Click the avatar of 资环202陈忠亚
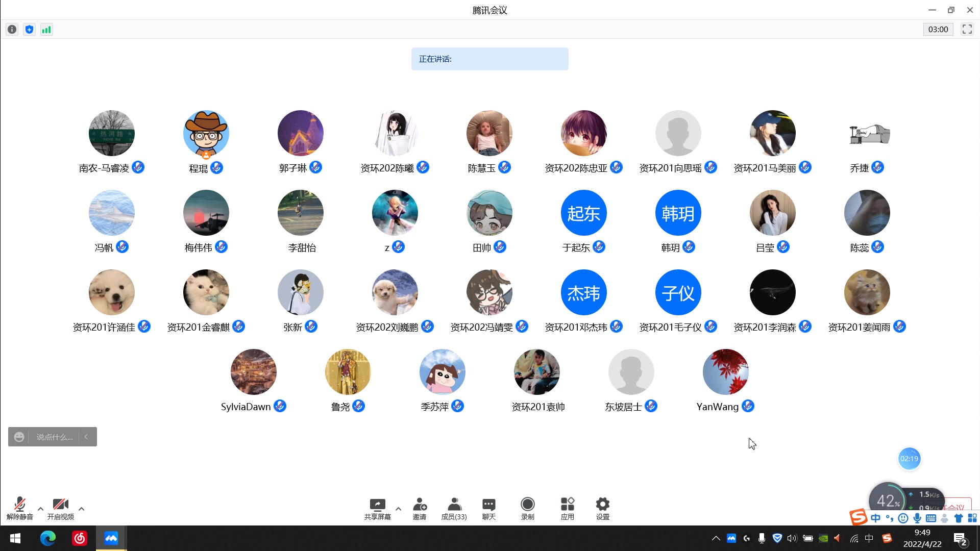This screenshot has height=551, width=980. (x=584, y=133)
